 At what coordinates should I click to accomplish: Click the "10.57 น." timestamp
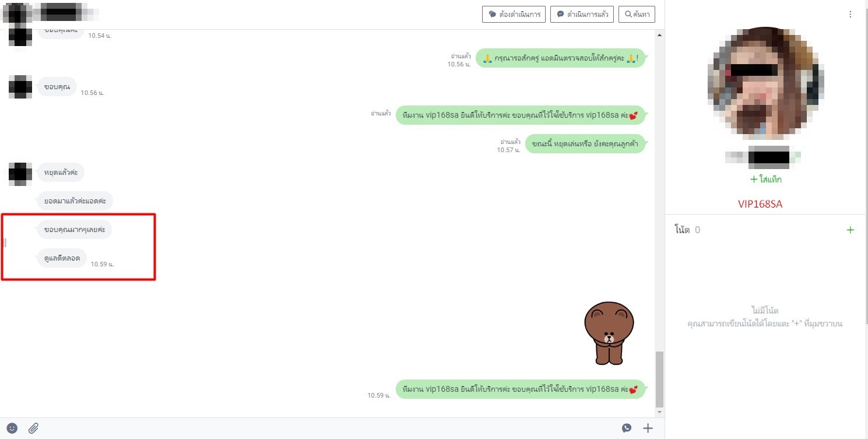click(508, 150)
